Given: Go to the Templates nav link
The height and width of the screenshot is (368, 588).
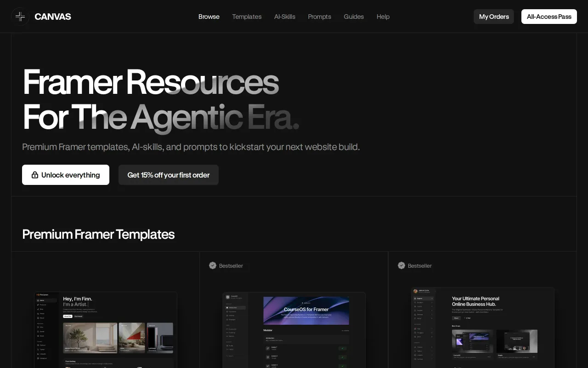Looking at the screenshot, I should (247, 17).
